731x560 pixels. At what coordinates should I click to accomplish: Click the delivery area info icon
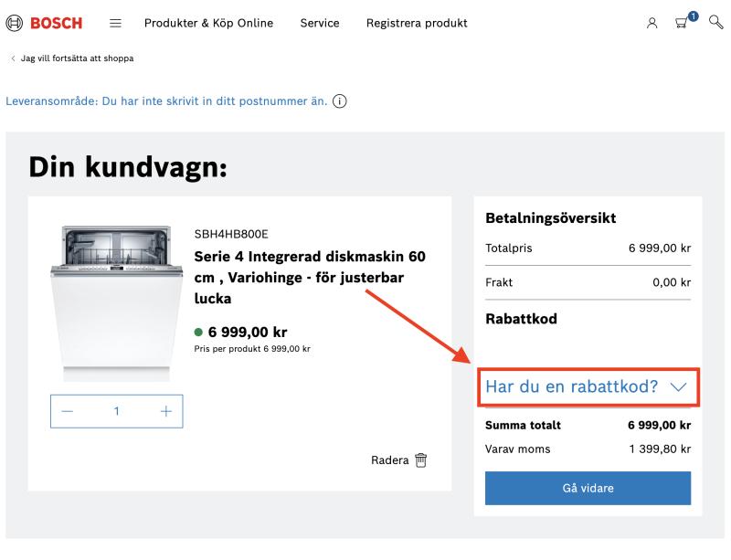339,101
